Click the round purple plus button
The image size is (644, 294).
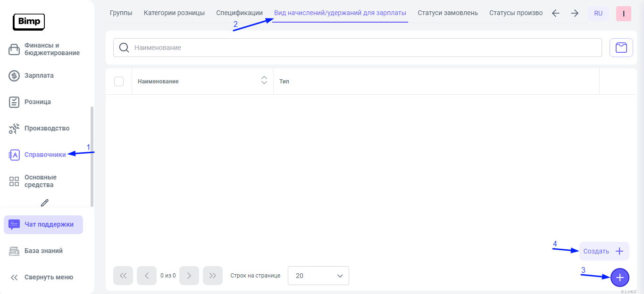point(620,278)
